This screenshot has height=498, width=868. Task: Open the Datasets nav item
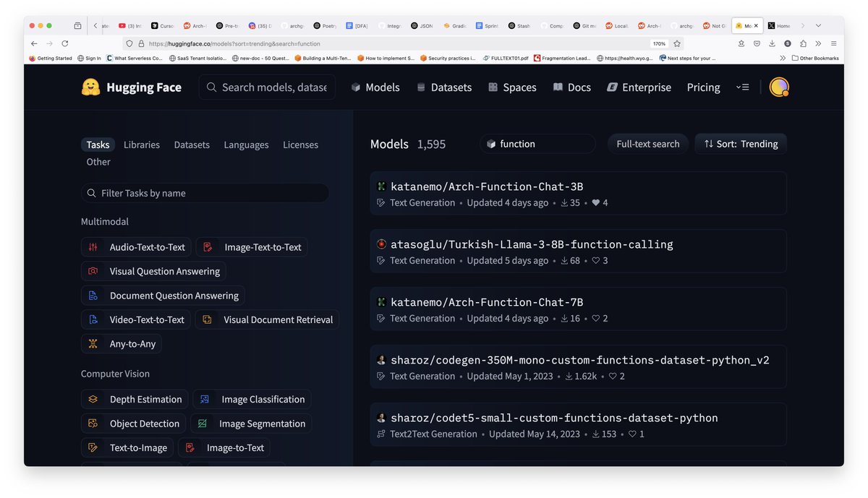pyautogui.click(x=444, y=87)
